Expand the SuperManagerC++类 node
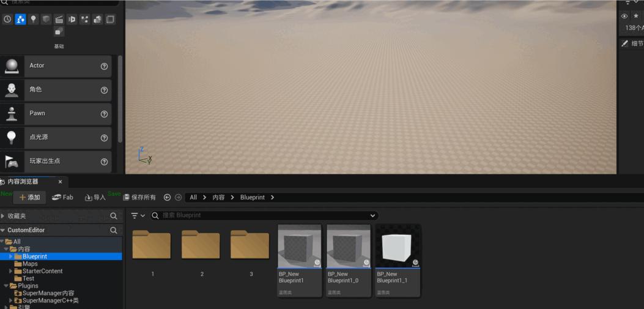Image resolution: width=644 pixels, height=309 pixels. click(10, 301)
